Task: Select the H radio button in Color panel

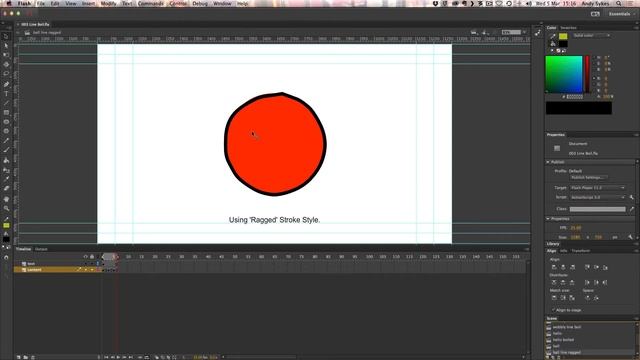Action: (594, 58)
